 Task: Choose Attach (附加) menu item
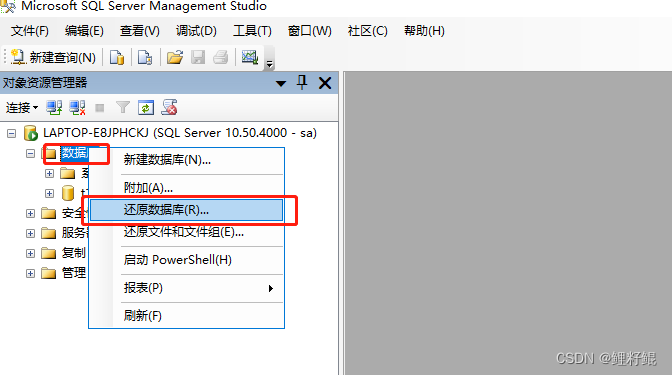pyautogui.click(x=186, y=188)
